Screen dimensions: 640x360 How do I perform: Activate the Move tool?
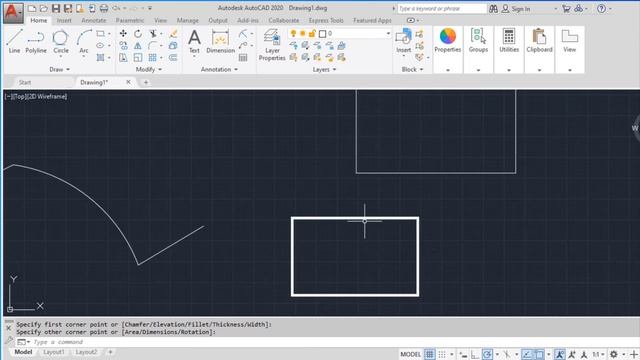123,33
